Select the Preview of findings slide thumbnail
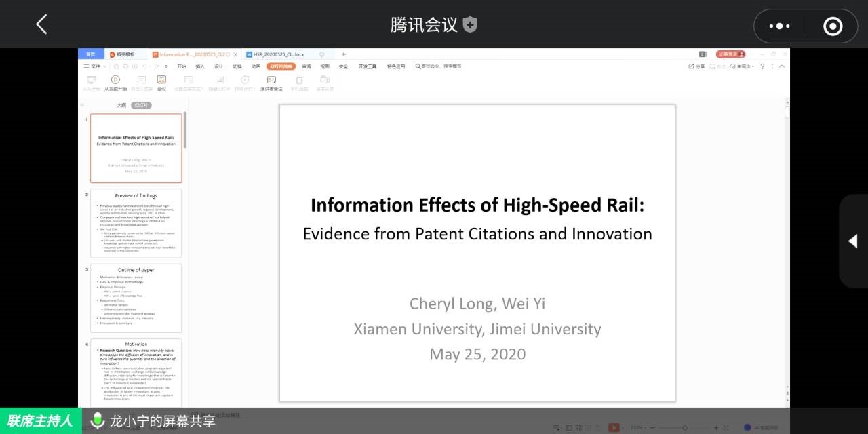 136,224
